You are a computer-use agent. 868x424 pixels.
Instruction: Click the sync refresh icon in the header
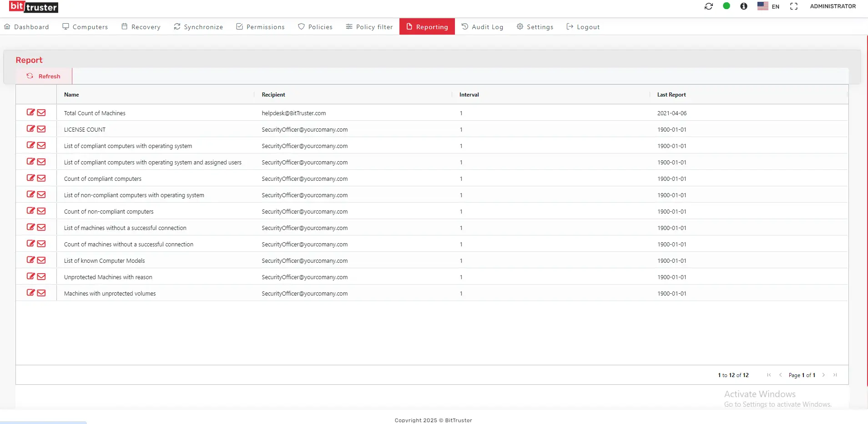point(709,6)
